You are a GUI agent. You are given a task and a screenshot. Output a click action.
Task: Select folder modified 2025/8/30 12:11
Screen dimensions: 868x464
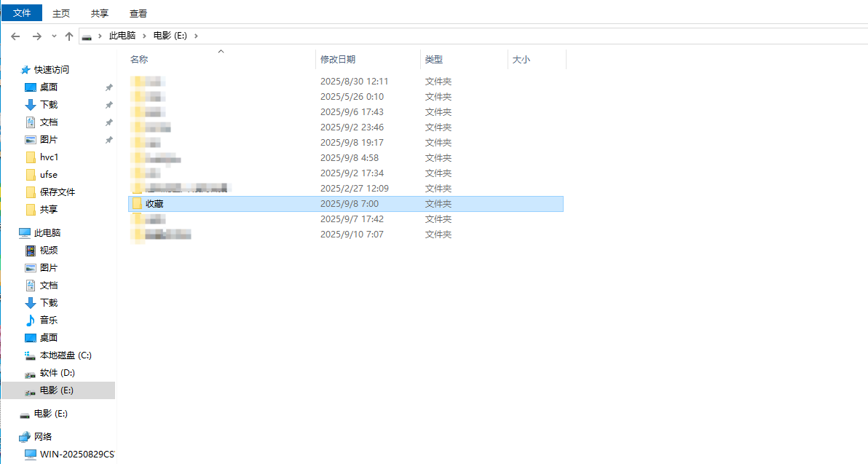[x=346, y=82]
